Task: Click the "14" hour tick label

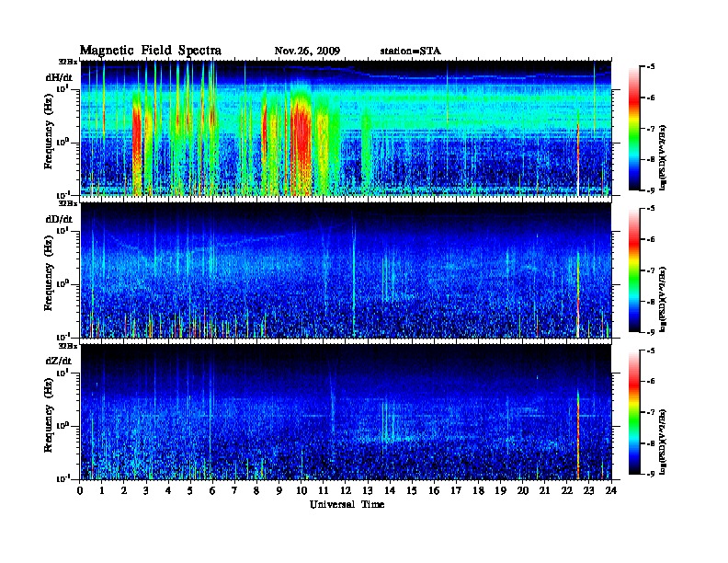Action: (x=389, y=490)
